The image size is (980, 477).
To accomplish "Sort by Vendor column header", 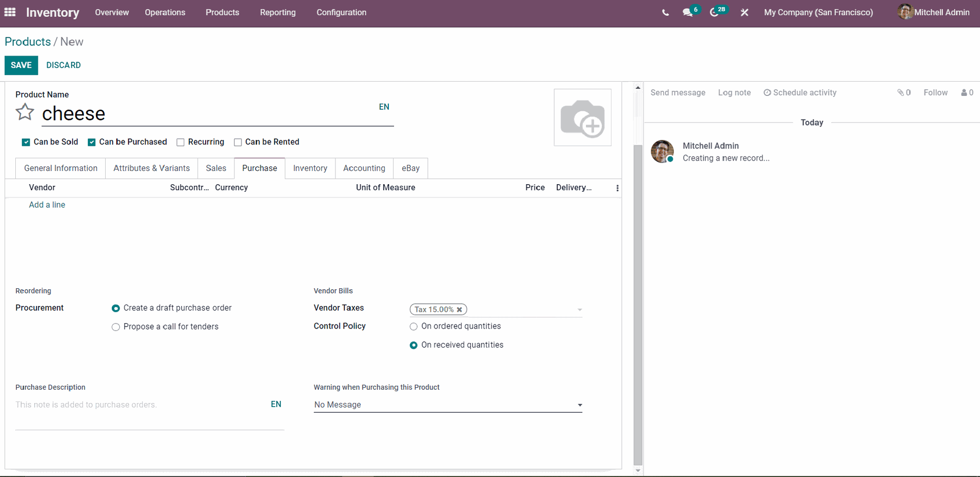I will [x=42, y=188].
